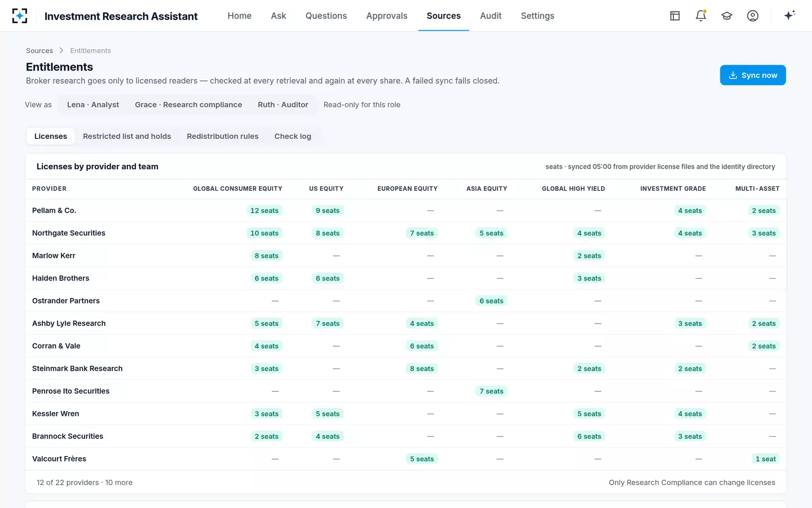Screen dimensions: 812x508
Task: Open the Approvals nav item
Action: point(387,16)
